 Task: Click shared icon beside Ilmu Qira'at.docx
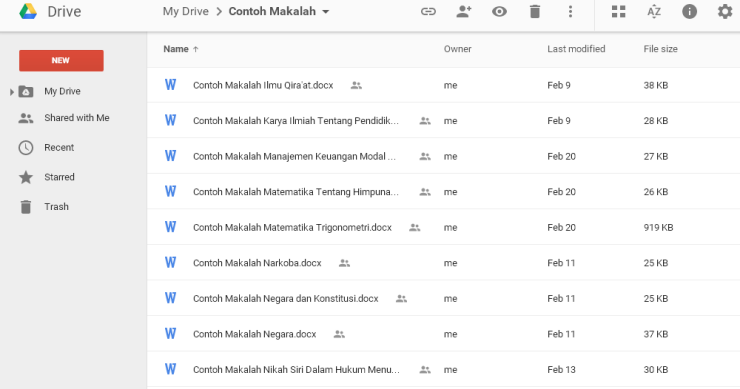coord(356,85)
